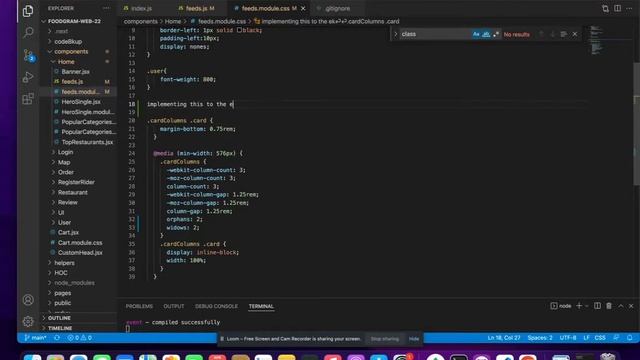Select the feeds.module.css editor tab
This screenshot has height=360, width=640.
pos(265,8)
